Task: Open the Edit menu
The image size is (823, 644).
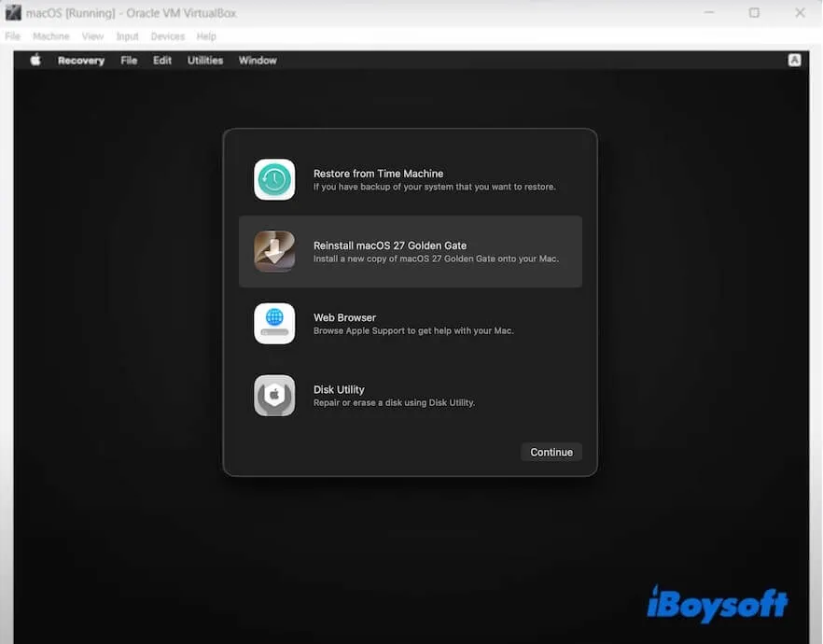Action: pos(162,61)
